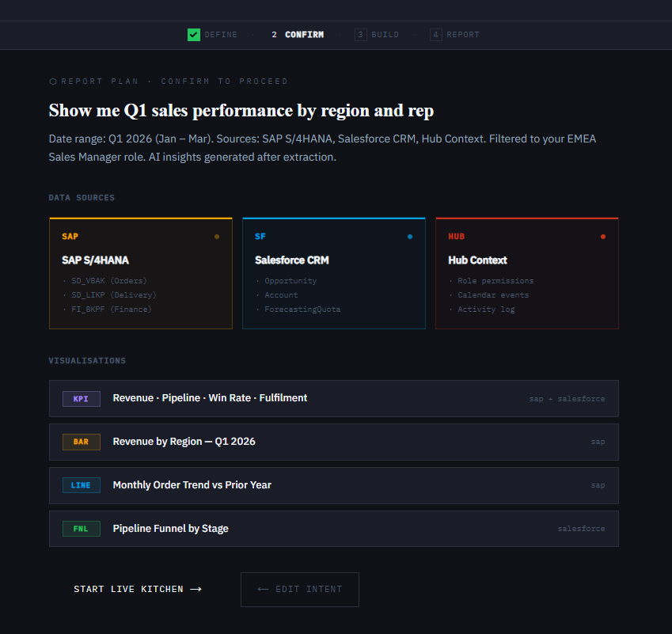This screenshot has width=672, height=634.
Task: Click the 'sap' tag on Monthly Order Trend
Action: click(598, 485)
